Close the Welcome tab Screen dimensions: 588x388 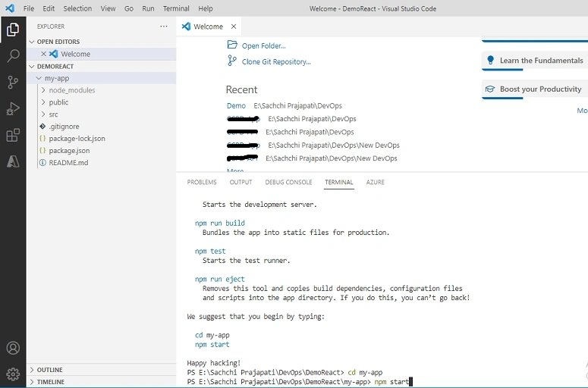click(234, 27)
